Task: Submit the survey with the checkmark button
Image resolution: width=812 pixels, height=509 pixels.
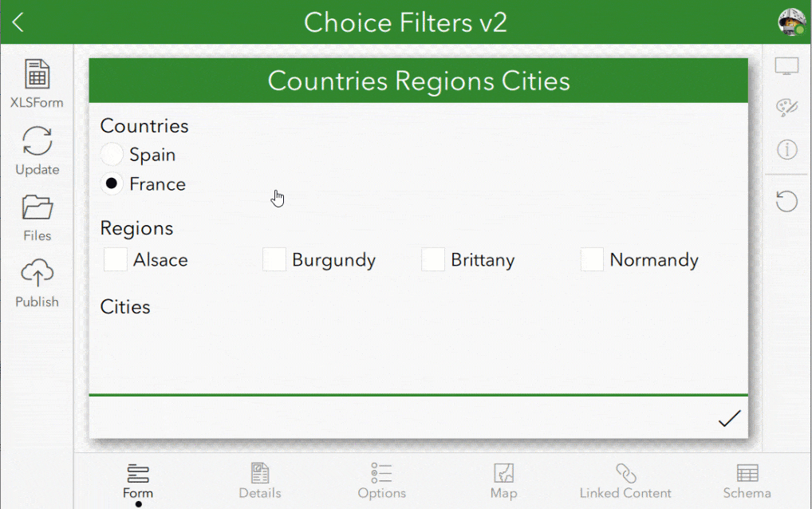Action: click(728, 418)
